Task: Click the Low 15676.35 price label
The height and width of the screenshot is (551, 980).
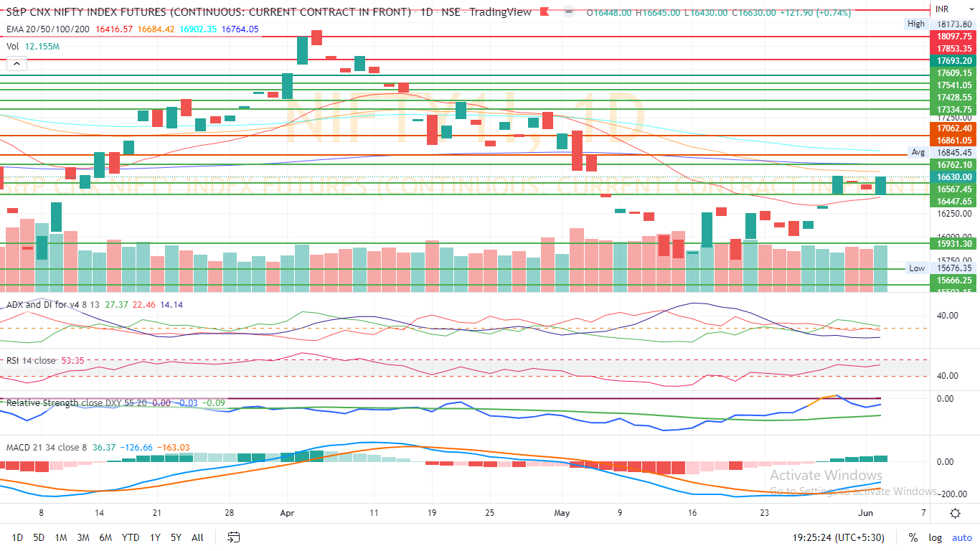Action: point(953,268)
